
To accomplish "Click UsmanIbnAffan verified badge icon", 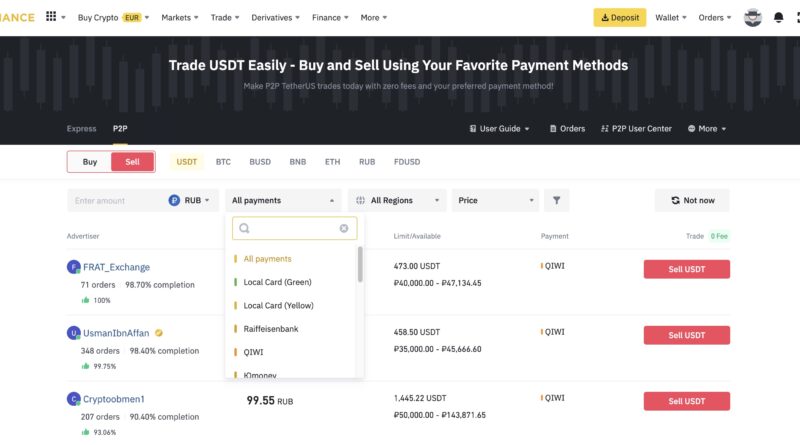I will coord(159,333).
